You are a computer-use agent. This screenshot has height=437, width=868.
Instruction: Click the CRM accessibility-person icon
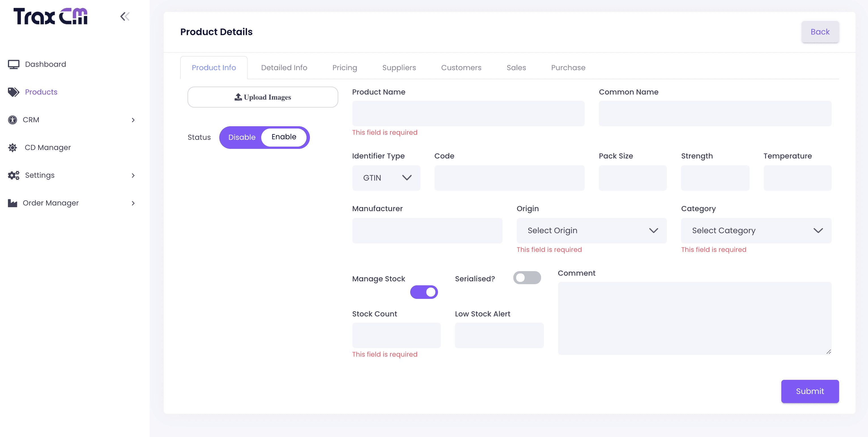tap(12, 120)
